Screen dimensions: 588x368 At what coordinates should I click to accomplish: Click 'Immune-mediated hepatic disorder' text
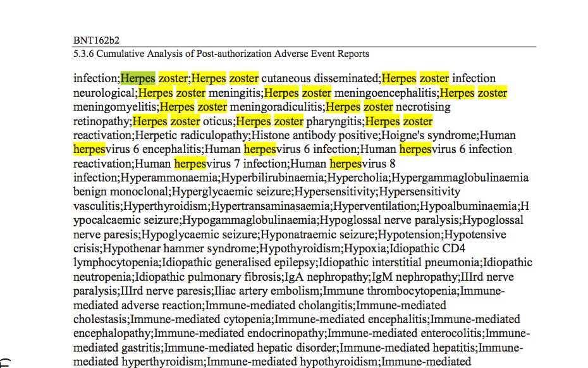click(250, 347)
